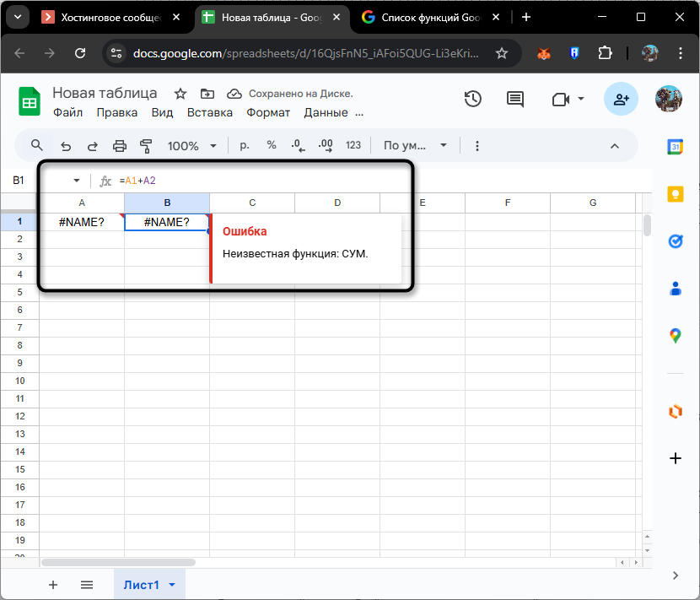The image size is (700, 600).
Task: Open a new browser tab
Action: pos(526,17)
